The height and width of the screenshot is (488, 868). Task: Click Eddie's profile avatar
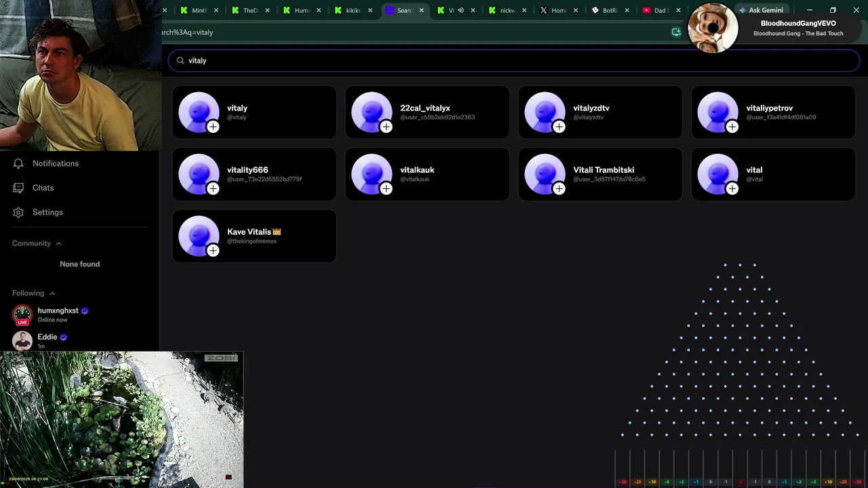click(x=22, y=341)
